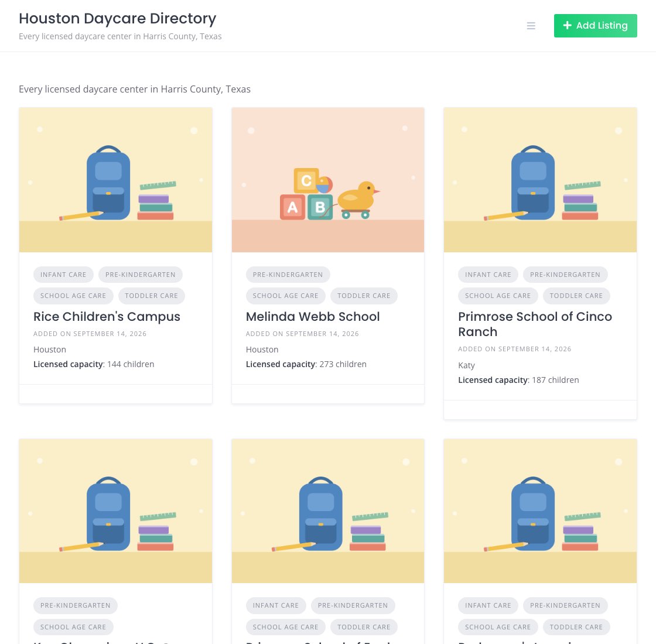Viewport: 656px width, 644px height.
Task: Click the Add Listing button
Action: [x=595, y=26]
